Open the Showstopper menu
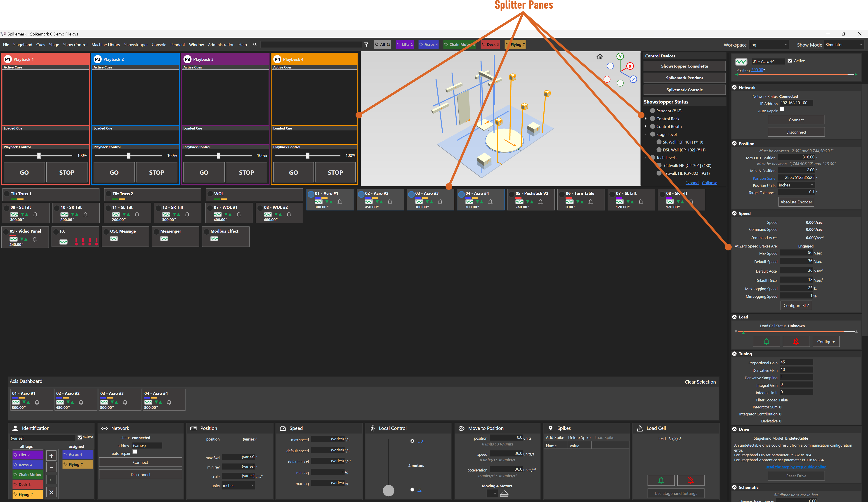Screen dimensions: 868x502 pyautogui.click(x=136, y=45)
